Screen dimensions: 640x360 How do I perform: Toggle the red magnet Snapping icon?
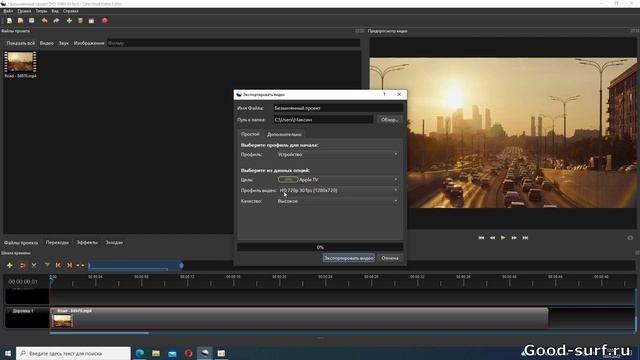coord(23,265)
